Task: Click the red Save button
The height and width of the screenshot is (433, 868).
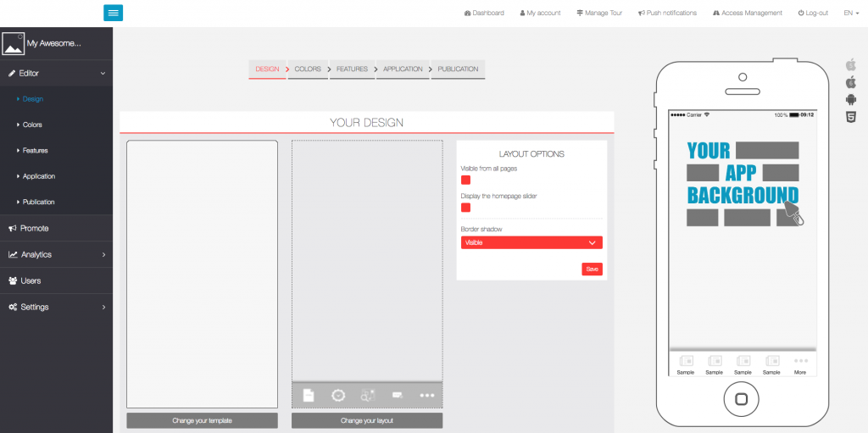Action: [x=592, y=269]
